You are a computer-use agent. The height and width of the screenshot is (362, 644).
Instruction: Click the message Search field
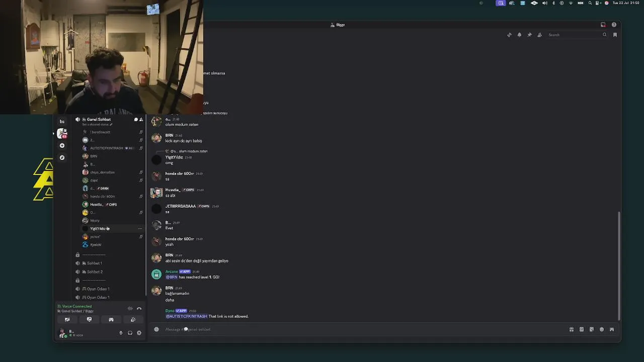[577, 35]
